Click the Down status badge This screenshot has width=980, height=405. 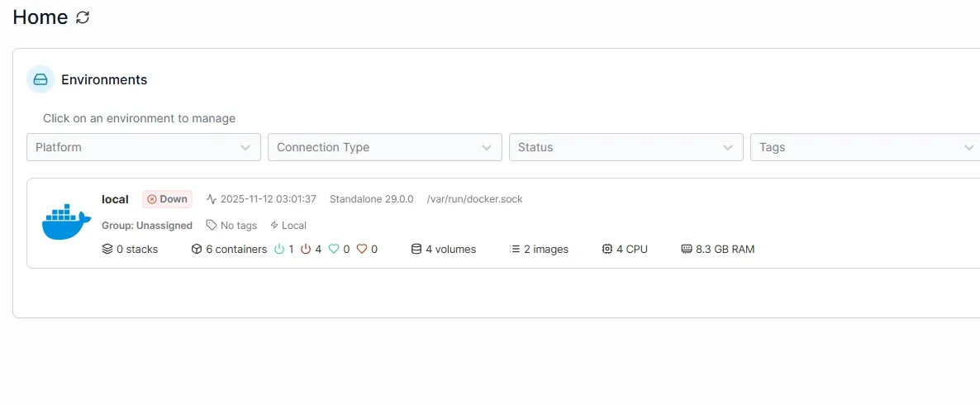167,199
